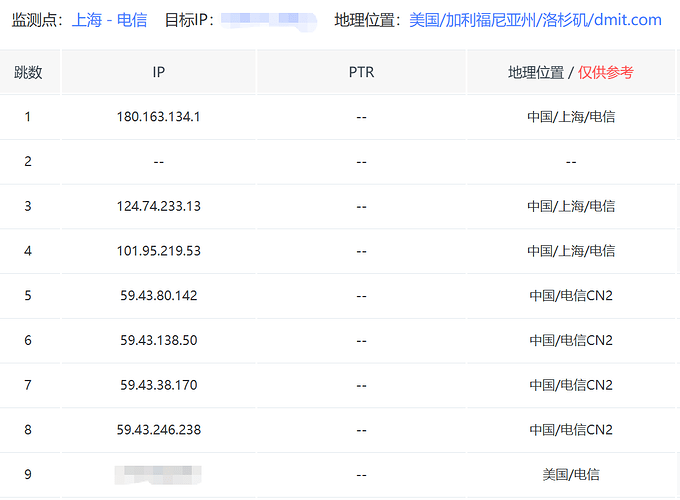Viewport: 680px width, 500px height.
Task: Click the location cell for 180.163.134.1
Action: 571,117
